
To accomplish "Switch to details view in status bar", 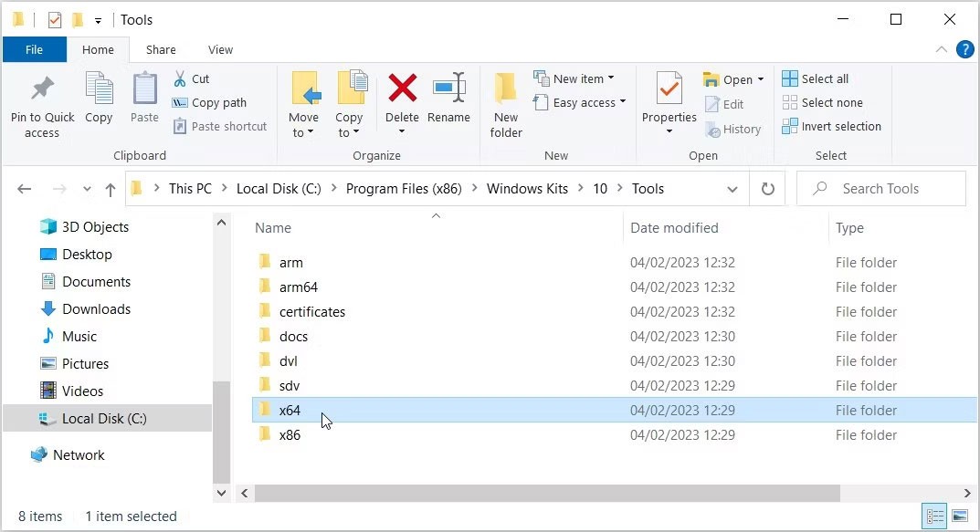I will point(933,516).
